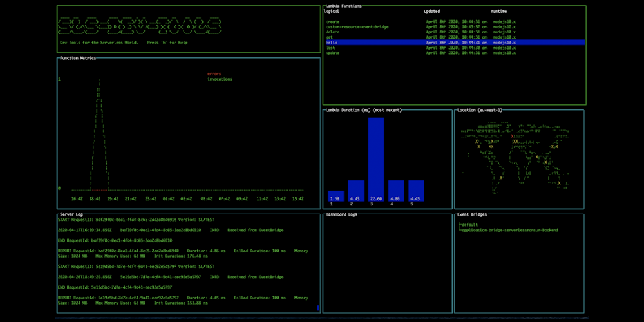Click the blue Server Log scrollbar indicator
This screenshot has width=644, height=322.
coord(318,308)
